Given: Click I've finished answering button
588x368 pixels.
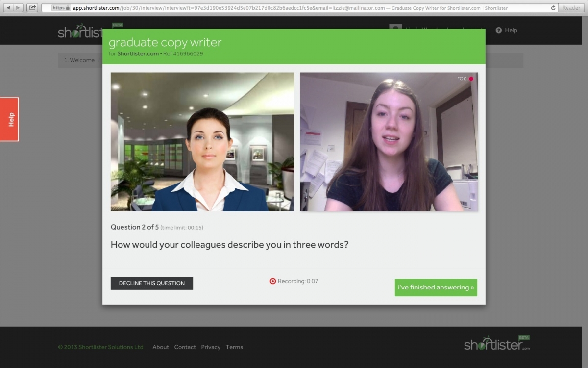Looking at the screenshot, I should (x=436, y=288).
